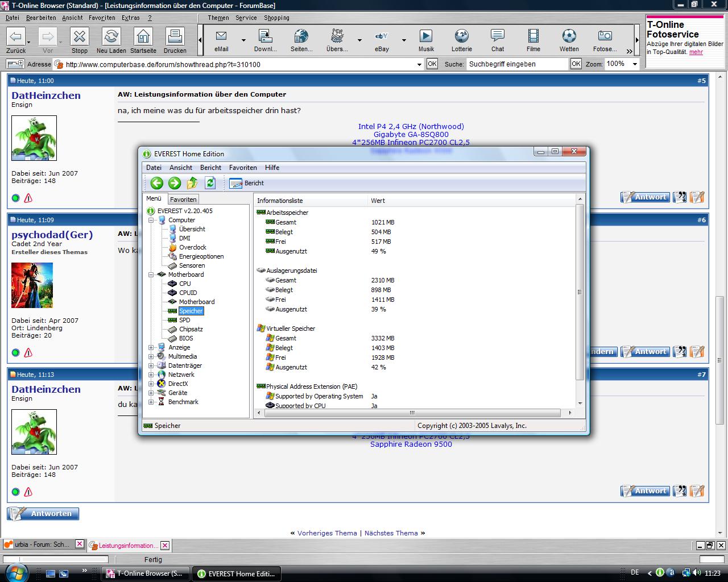
Task: Click the Fotoservice camera icon
Action: click(605, 40)
